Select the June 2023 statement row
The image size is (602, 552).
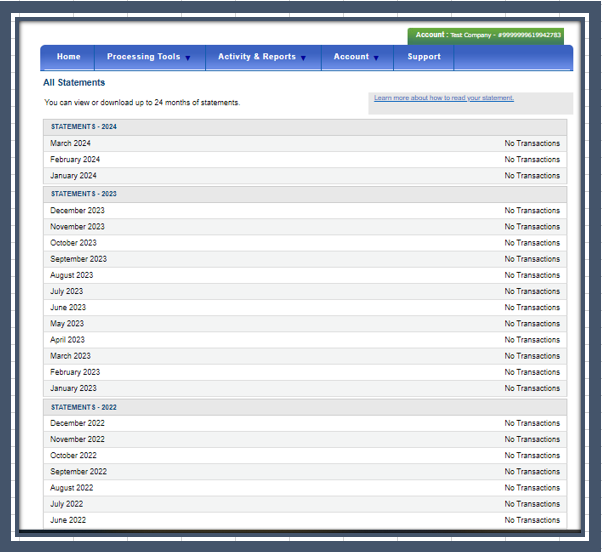305,307
